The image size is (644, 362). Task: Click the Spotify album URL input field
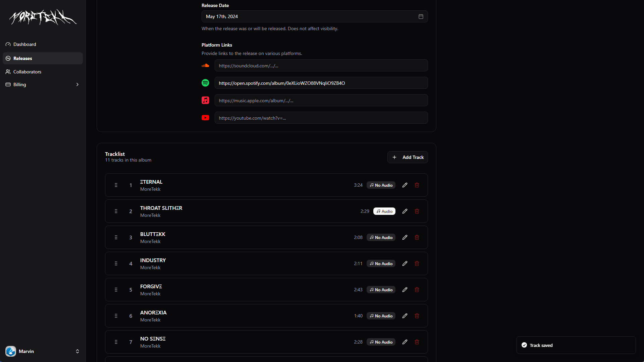(x=321, y=83)
